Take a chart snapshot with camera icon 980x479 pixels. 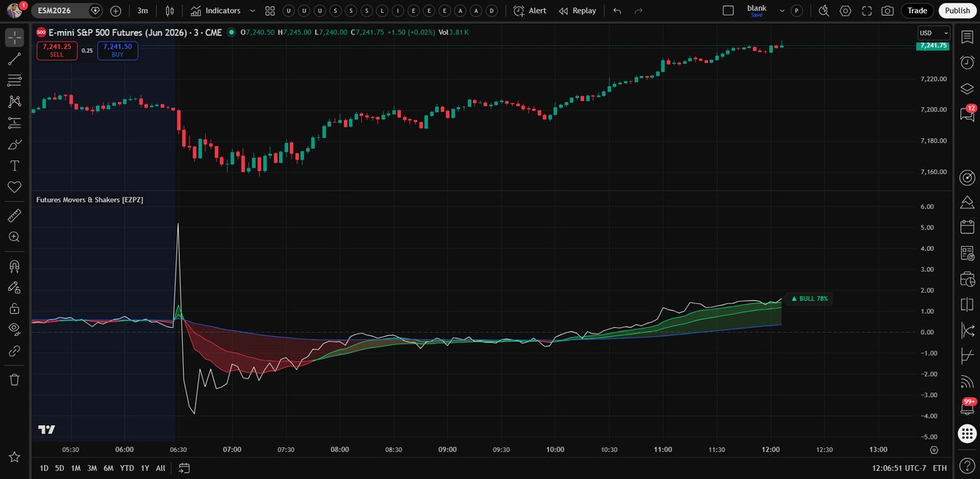point(888,11)
